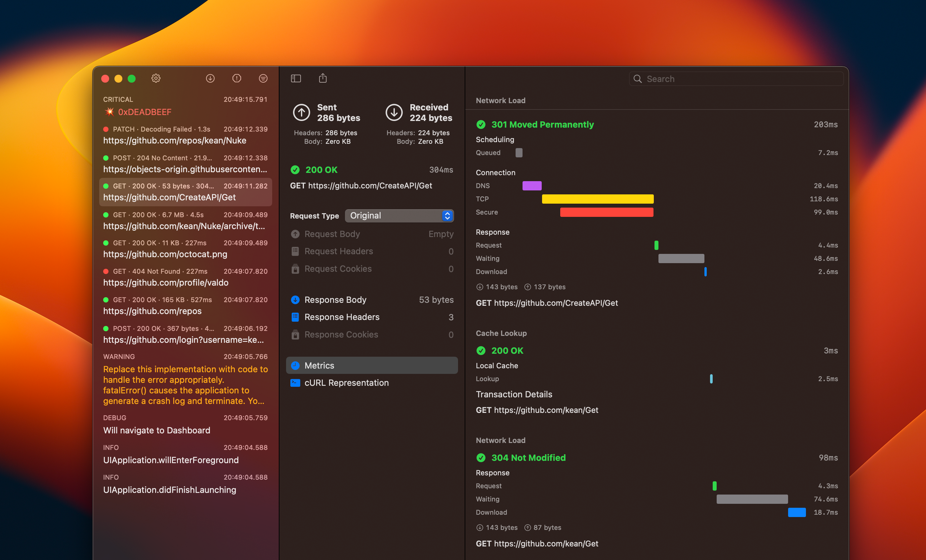Click the Response Headers icon

point(295,317)
